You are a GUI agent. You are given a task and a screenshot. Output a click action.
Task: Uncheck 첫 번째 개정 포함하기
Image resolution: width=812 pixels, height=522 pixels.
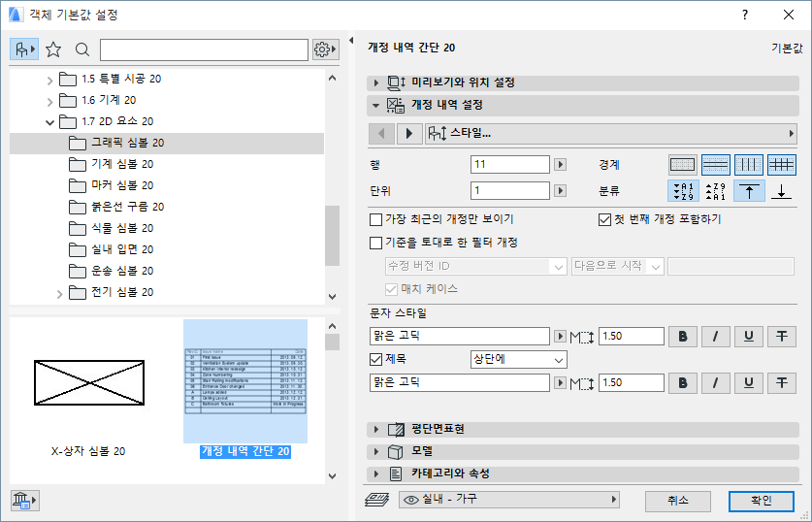point(604,219)
